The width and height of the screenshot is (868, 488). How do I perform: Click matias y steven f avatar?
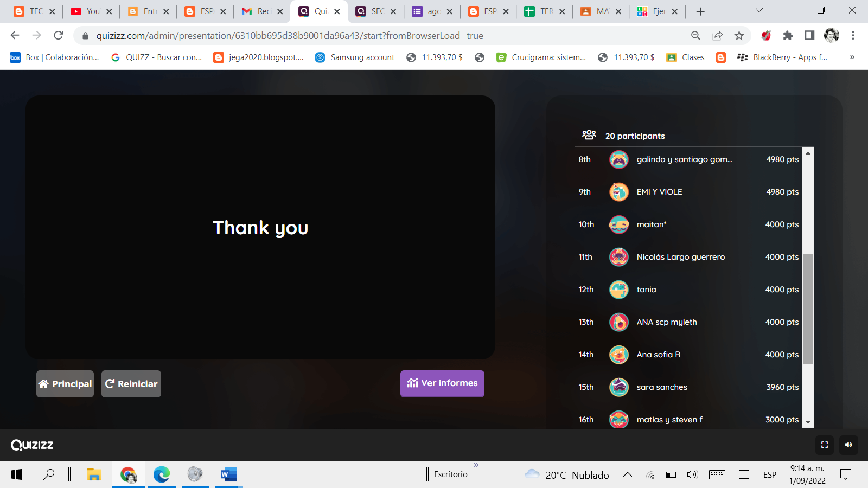pos(619,420)
